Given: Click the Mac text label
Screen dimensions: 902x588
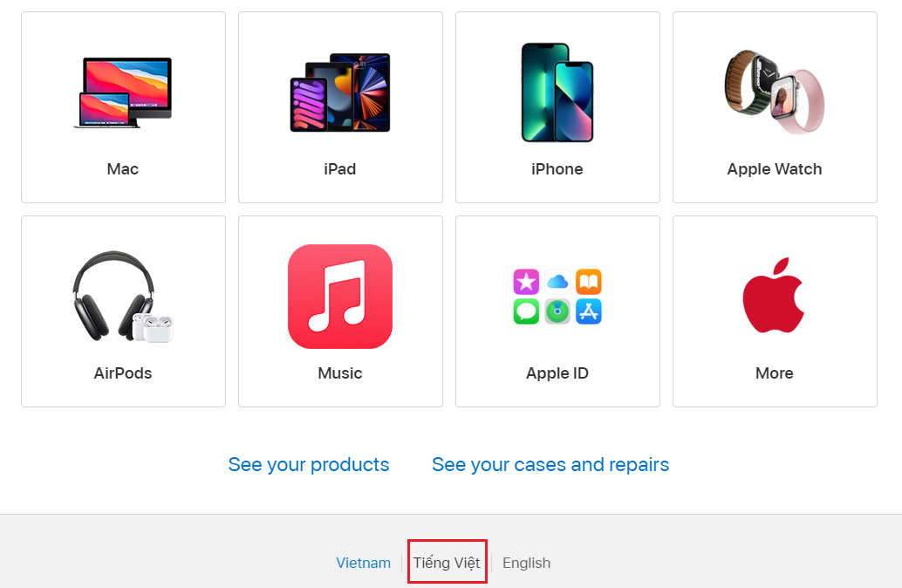Looking at the screenshot, I should (123, 169).
